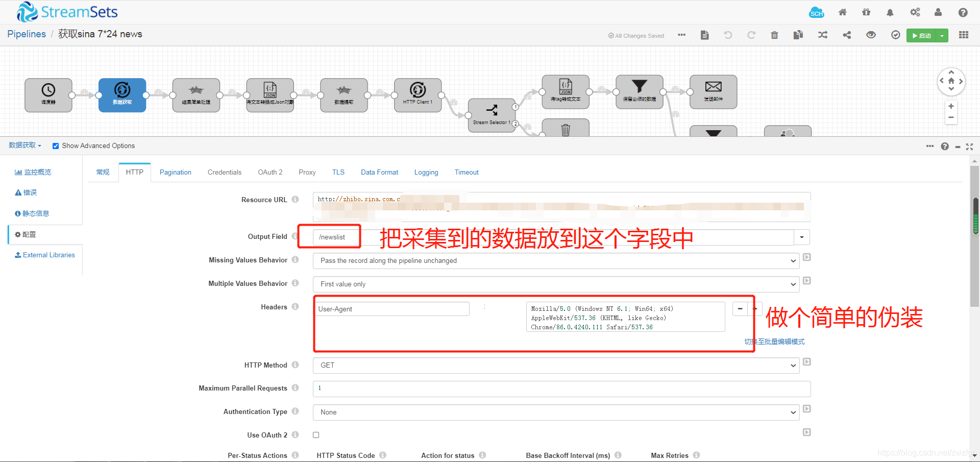
Task: Validate the pipeline checkmark icon
Action: (x=896, y=35)
